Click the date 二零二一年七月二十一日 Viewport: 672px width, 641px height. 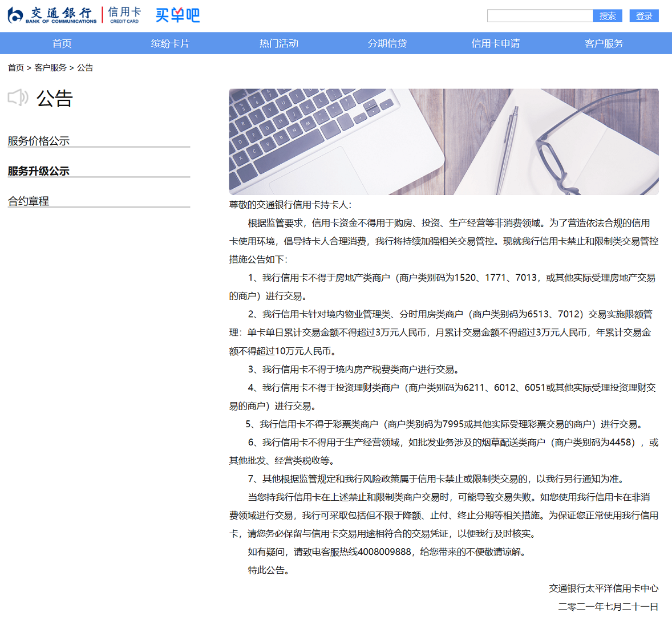[x=608, y=607]
